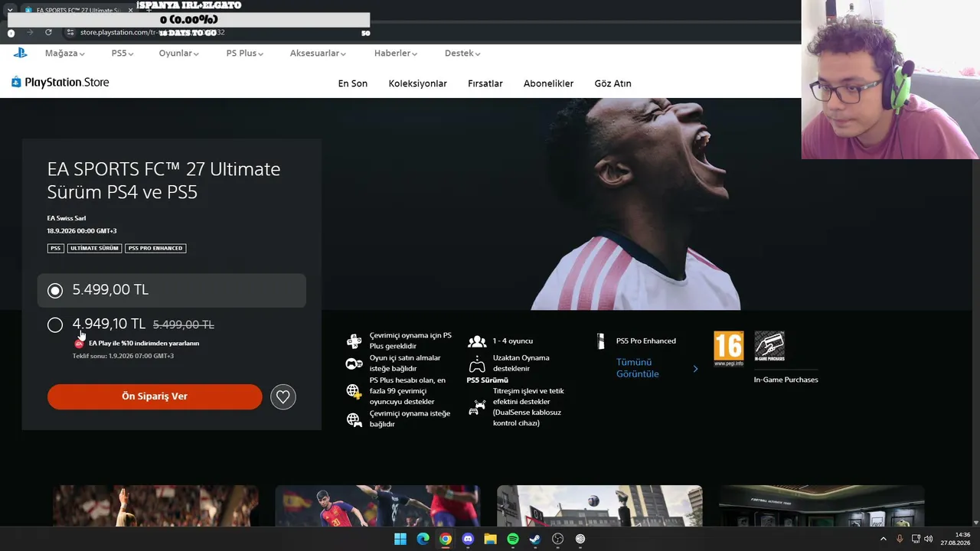This screenshot has width=980, height=551.
Task: Click the 'In-Game Purchases' rating text
Action: click(786, 380)
